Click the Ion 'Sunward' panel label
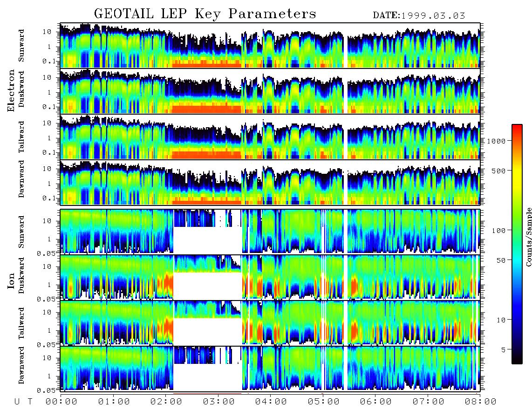Image resolution: width=532 pixels, height=410 pixels. [x=21, y=232]
